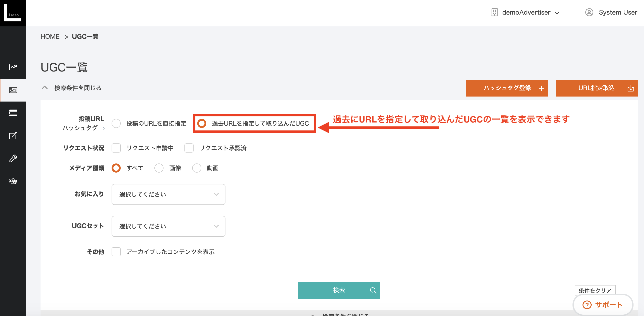Switch to ハッシュタグ search mode
This screenshot has height=316, width=644.
pyautogui.click(x=84, y=128)
